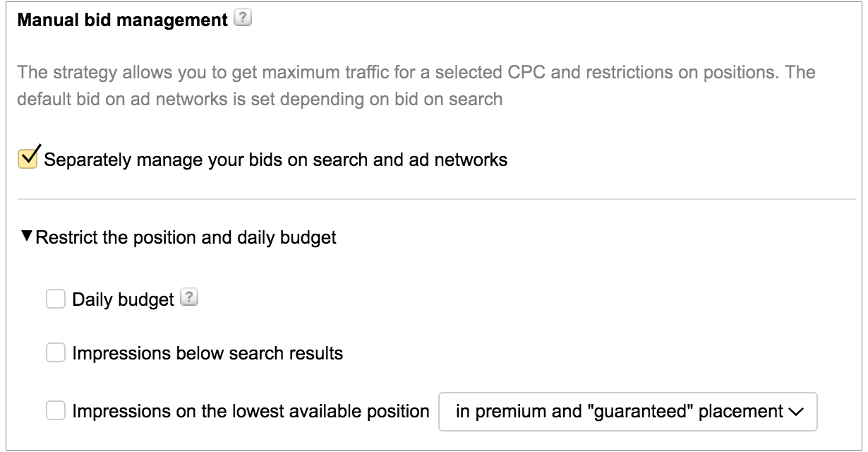Collapse Restrict the position and daily budget
This screenshot has height=452, width=868.
click(x=185, y=238)
